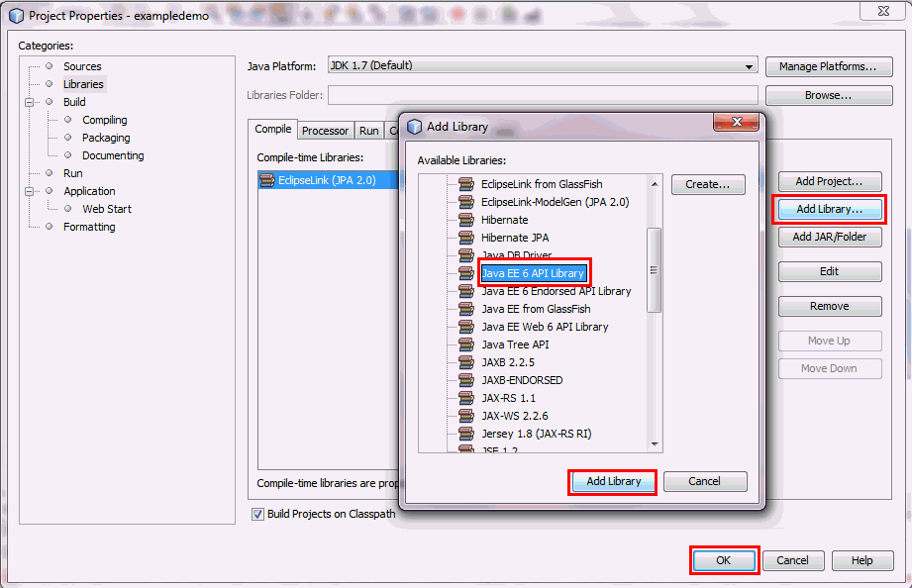
Task: Click the JAX-RS 1.1 library icon
Action: coord(465,398)
